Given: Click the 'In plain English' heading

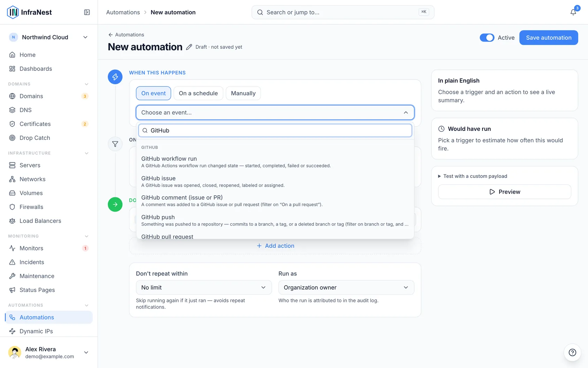Looking at the screenshot, I should (x=458, y=81).
